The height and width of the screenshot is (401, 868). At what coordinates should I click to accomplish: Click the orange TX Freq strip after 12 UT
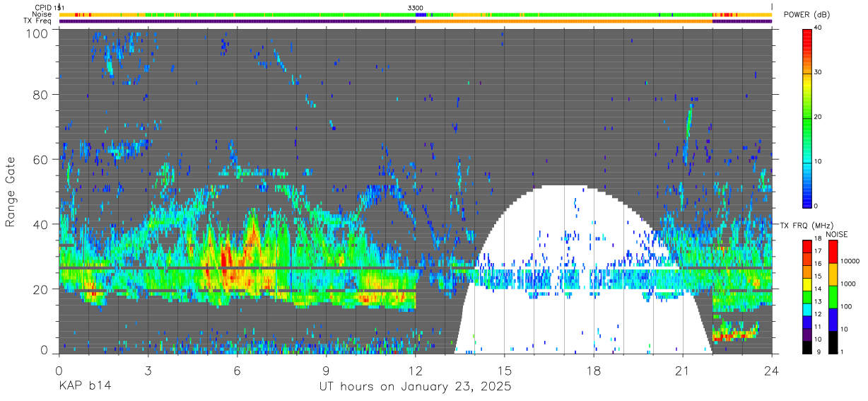coord(564,21)
